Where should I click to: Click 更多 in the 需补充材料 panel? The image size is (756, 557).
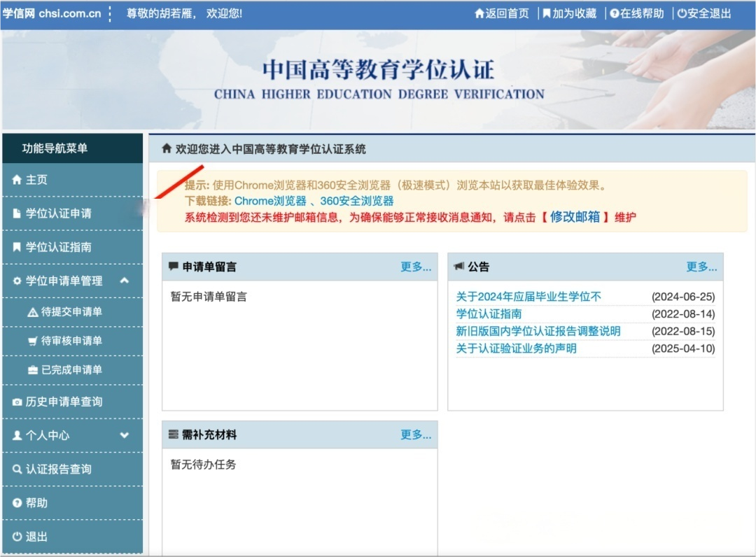tap(416, 435)
